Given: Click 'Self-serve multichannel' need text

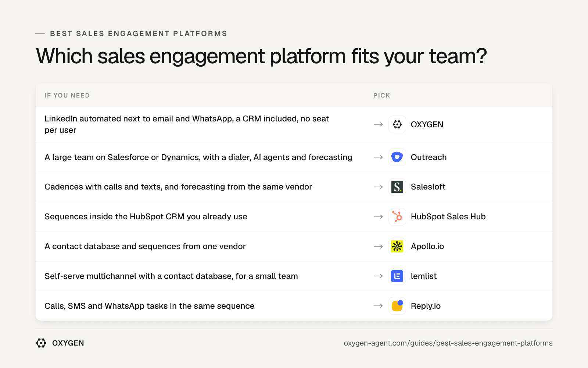Looking at the screenshot, I should (x=171, y=276).
